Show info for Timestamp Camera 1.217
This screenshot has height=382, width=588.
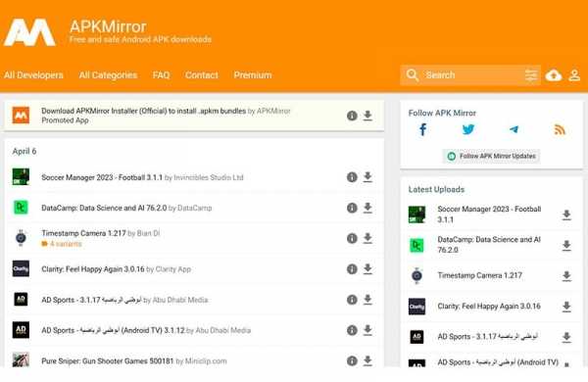pos(352,238)
